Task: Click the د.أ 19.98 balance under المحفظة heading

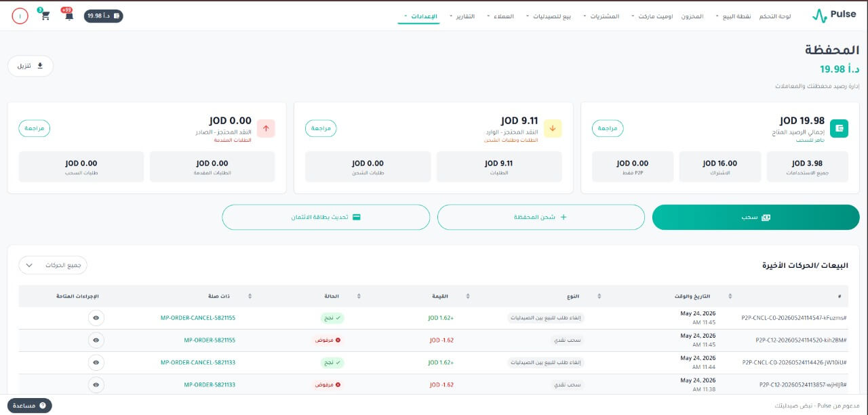Action: (840, 69)
